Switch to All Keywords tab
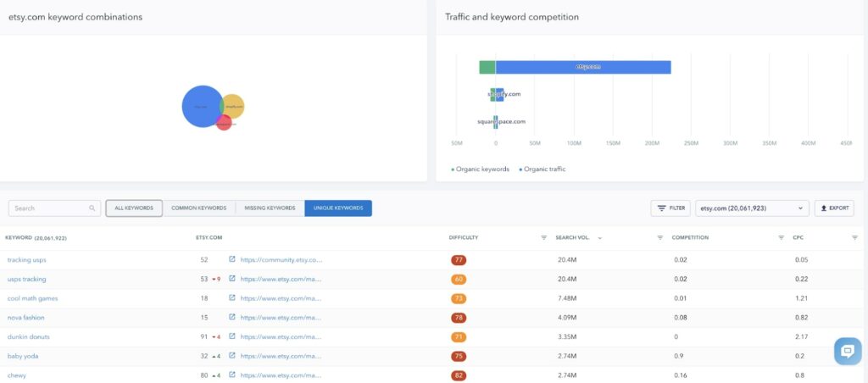Screen dimensions: 868x383 [x=134, y=208]
